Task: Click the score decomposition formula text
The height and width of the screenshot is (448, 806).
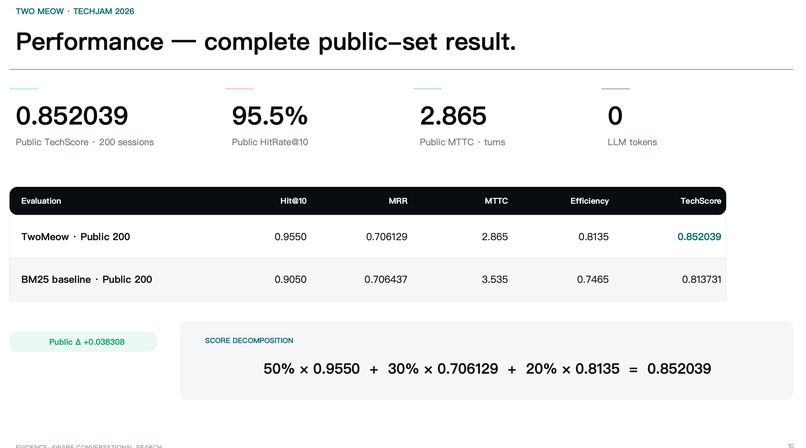Action: [487, 369]
